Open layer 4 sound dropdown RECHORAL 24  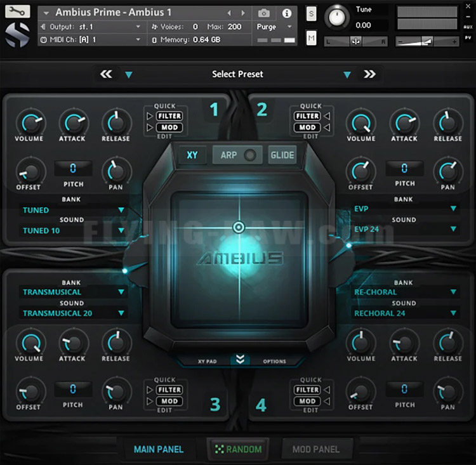405,313
